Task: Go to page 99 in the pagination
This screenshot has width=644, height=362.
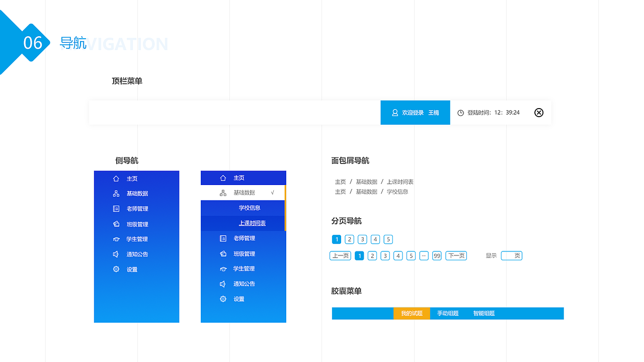Action: coord(437,256)
